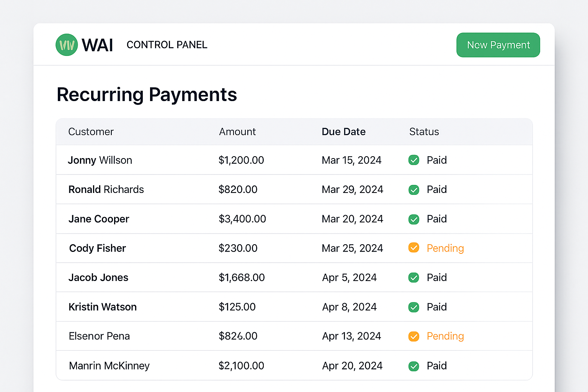The height and width of the screenshot is (392, 588).
Task: Open the New Payment dialog
Action: click(x=498, y=45)
